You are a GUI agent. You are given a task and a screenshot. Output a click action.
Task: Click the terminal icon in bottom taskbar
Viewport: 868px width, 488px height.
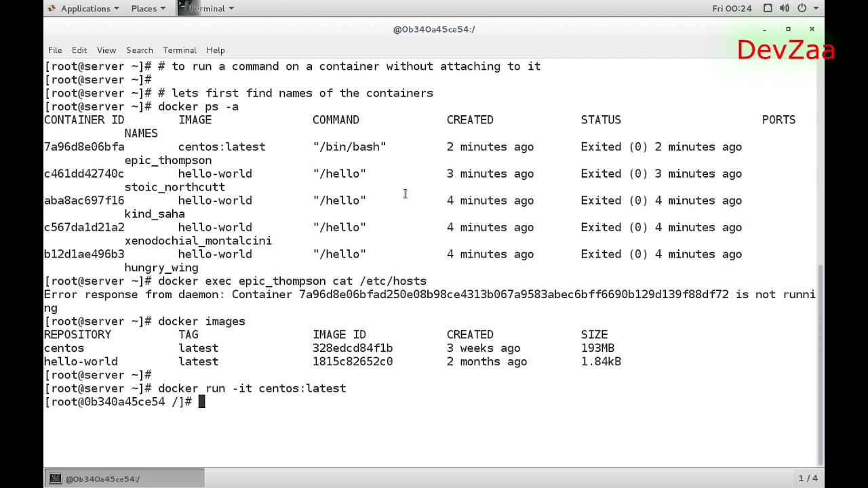coord(56,479)
